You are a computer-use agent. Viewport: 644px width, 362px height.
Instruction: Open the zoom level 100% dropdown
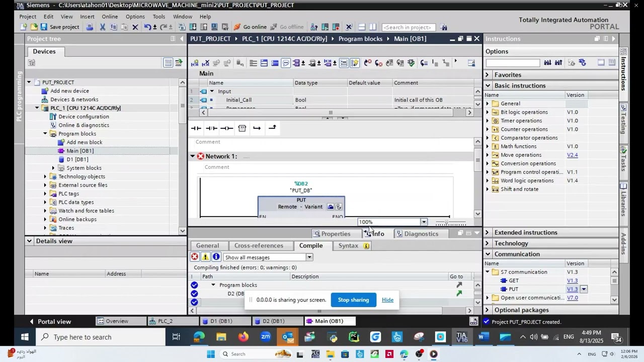(x=424, y=222)
